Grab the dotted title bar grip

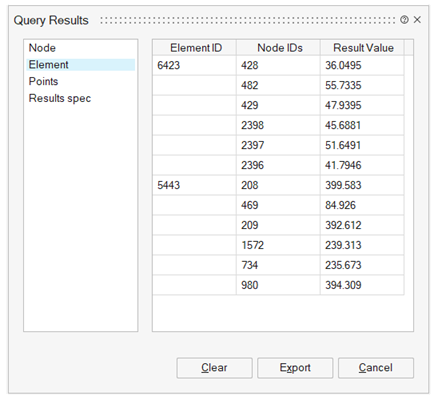point(248,20)
